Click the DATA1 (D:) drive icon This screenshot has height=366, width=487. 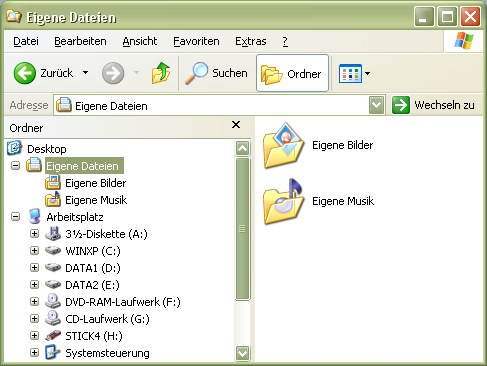53,267
